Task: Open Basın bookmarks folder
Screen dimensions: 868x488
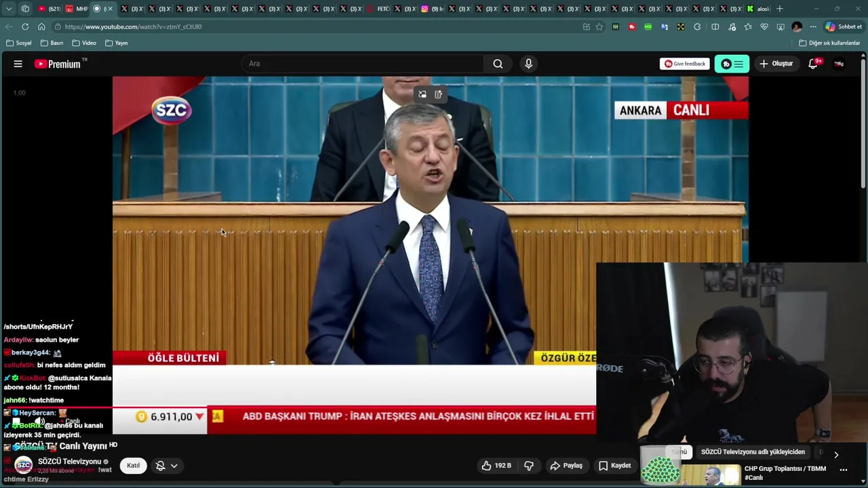Action: (x=52, y=43)
